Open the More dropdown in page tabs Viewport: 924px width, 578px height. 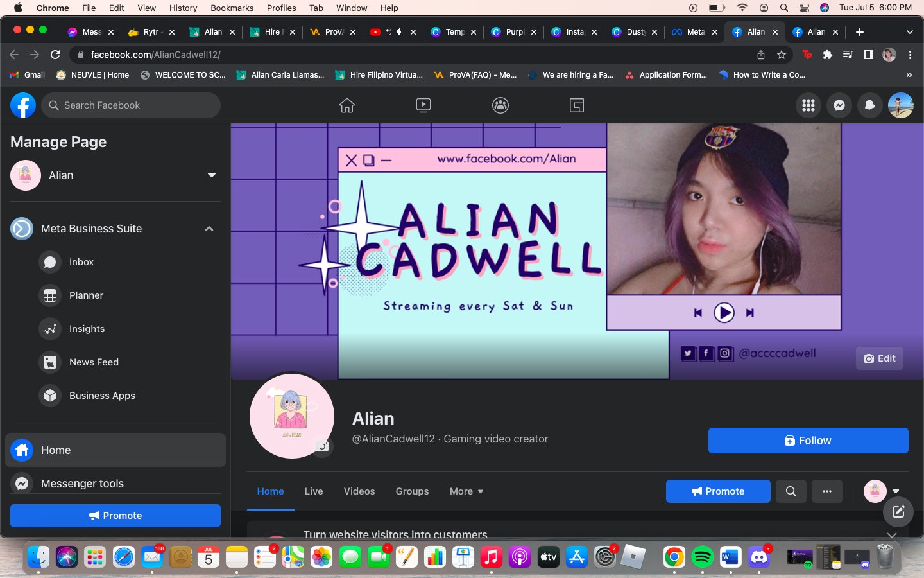(466, 491)
